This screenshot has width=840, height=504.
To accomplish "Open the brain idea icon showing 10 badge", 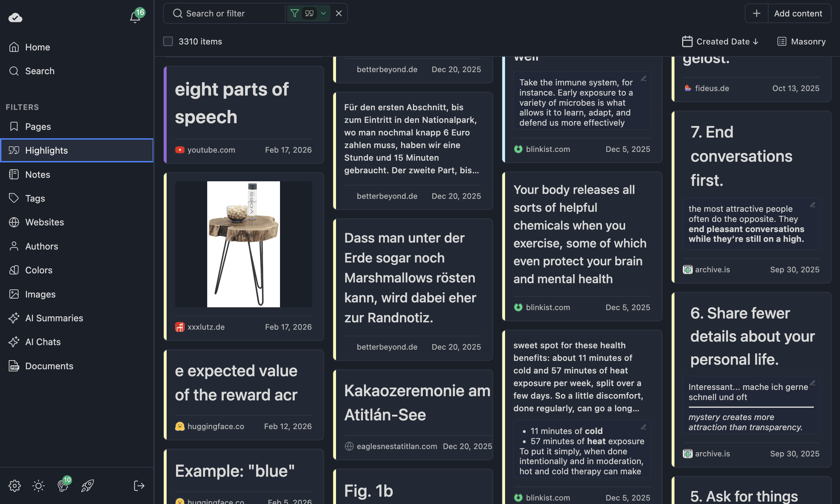I will (63, 486).
